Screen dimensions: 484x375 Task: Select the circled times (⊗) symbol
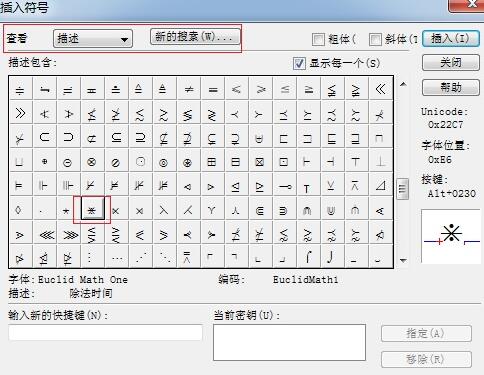coord(92,162)
